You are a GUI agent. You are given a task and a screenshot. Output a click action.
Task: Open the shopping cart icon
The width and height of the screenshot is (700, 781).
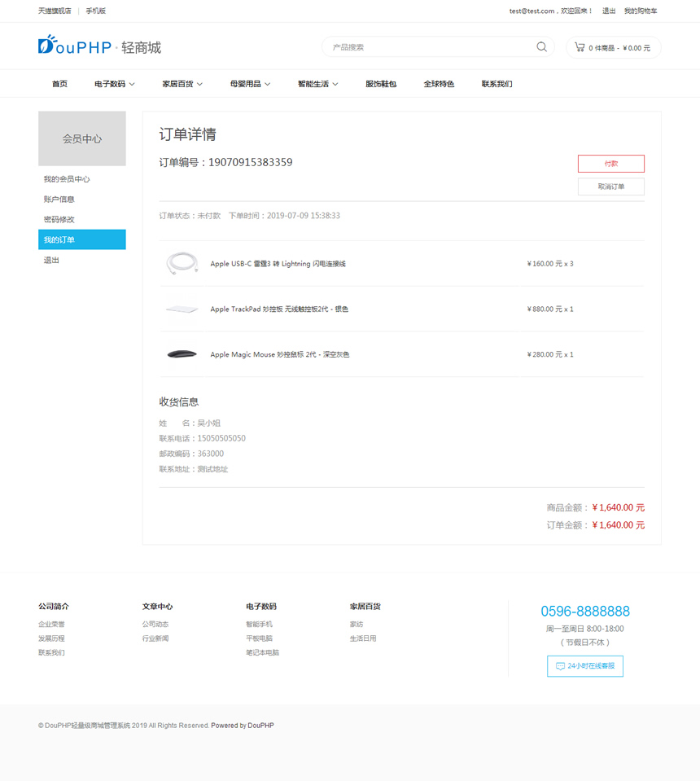(580, 47)
